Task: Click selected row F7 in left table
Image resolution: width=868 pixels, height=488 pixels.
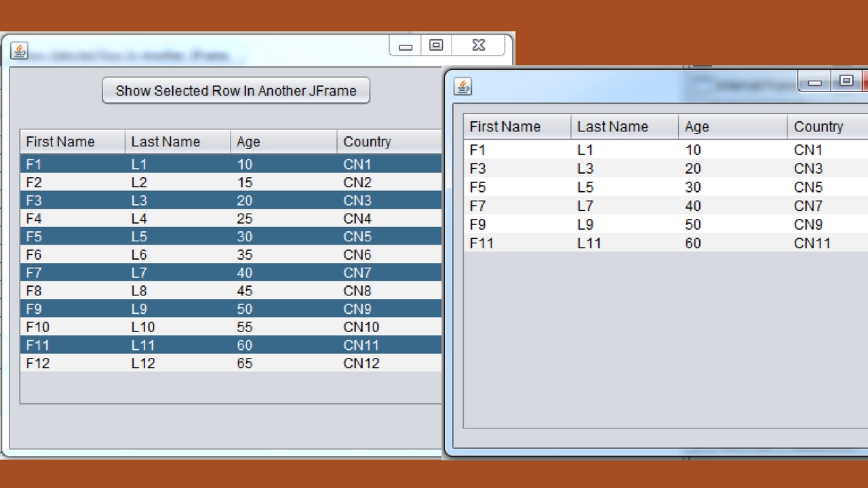Action: 231,272
